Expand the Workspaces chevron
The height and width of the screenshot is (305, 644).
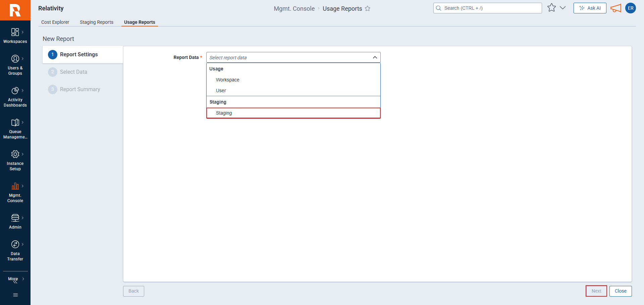tap(22, 32)
